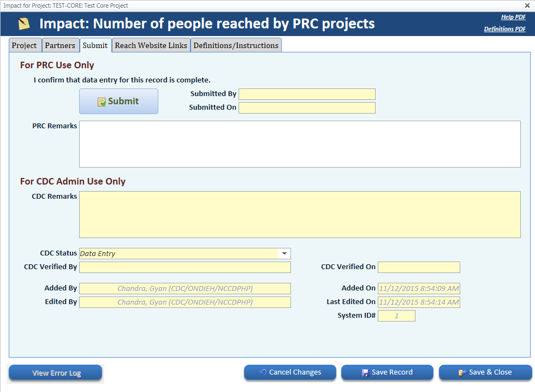Close the Impact project window
Screen dimensions: 535x392
[527, 5]
